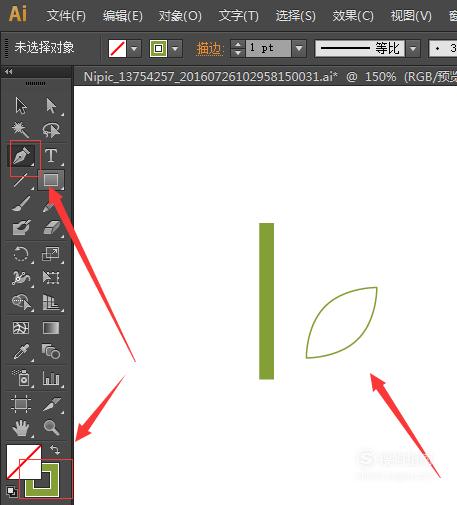The width and height of the screenshot is (457, 505).
Task: Open the 文字(T) menu
Action: pos(238,16)
